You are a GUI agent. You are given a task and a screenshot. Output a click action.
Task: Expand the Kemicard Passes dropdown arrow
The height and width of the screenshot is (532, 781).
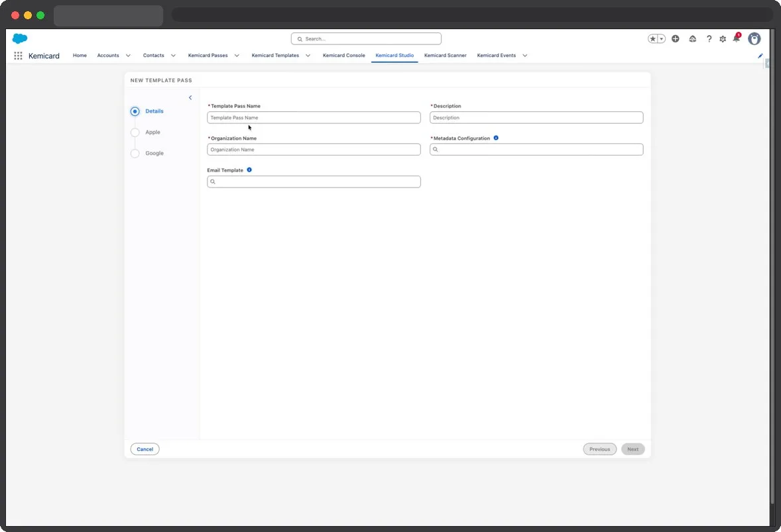point(237,56)
